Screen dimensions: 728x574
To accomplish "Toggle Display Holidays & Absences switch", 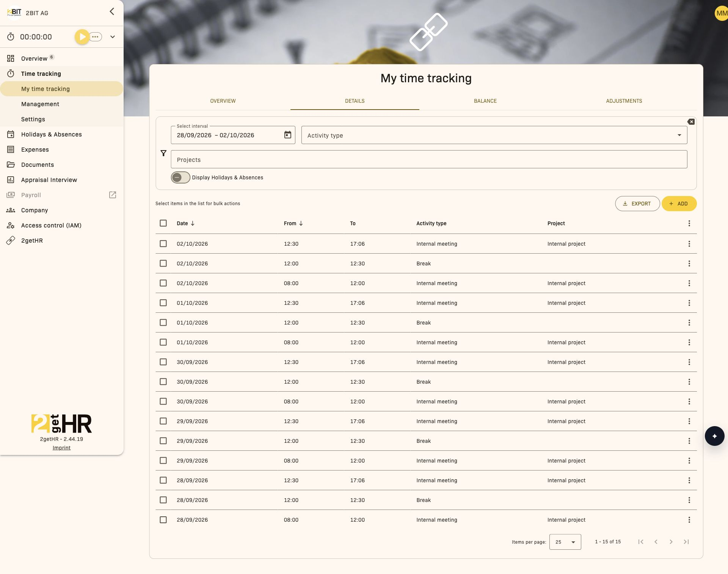I will pos(180,177).
